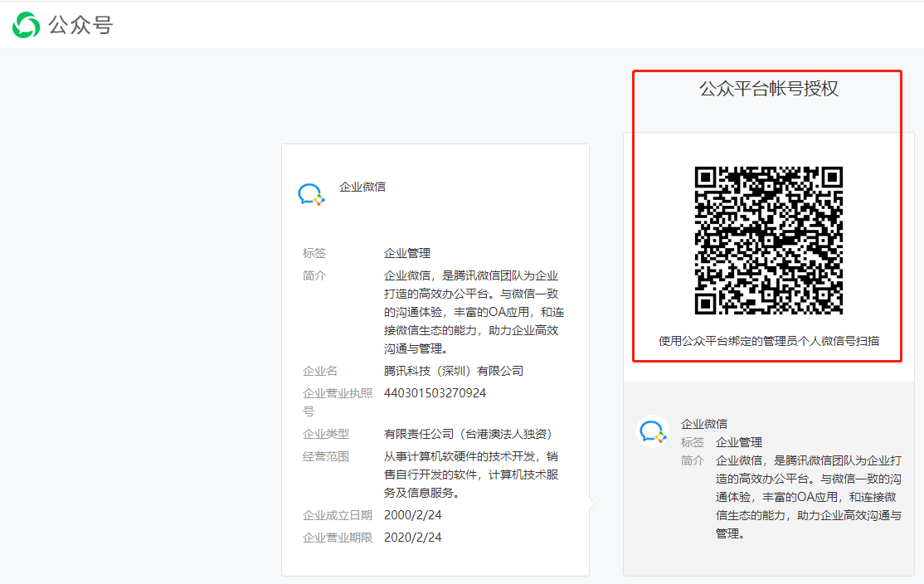Viewport: 924px width, 584px height.
Task: Click 标签 label in left card
Action: click(x=314, y=253)
